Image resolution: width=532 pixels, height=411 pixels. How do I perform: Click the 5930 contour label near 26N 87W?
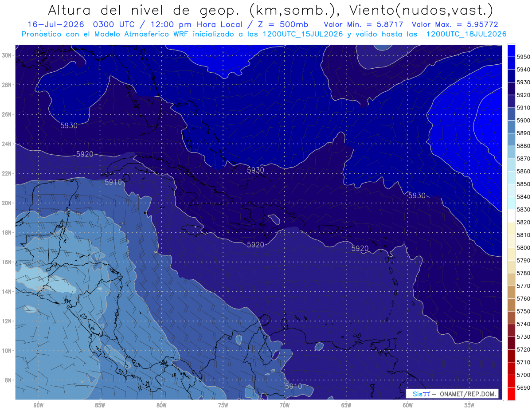69,125
